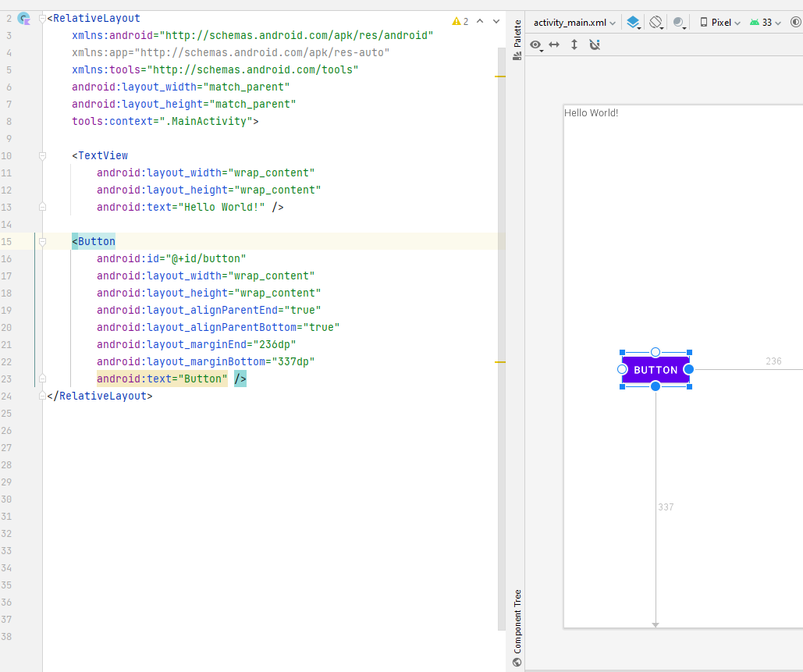Open the Pixel device selection dropdown
Image resolution: width=803 pixels, height=672 pixels.
720,23
